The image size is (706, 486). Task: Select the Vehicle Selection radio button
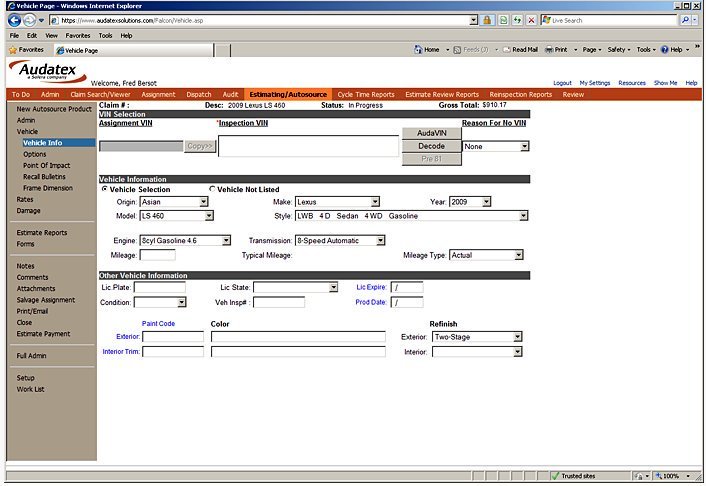[x=104, y=189]
